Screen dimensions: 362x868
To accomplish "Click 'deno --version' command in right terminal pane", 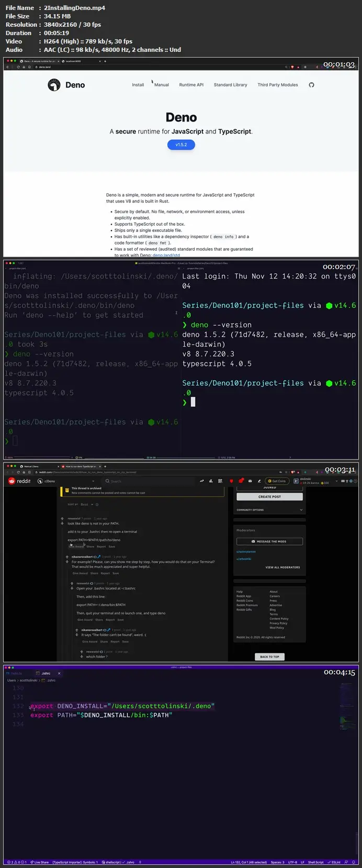I will click(221, 325).
